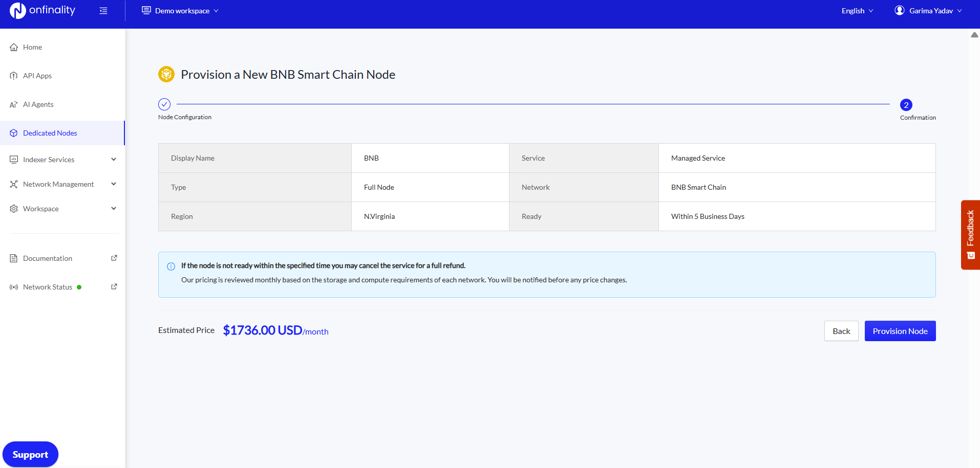The height and width of the screenshot is (468, 980).
Task: Click the 'Estimated Price' label
Action: point(186,330)
